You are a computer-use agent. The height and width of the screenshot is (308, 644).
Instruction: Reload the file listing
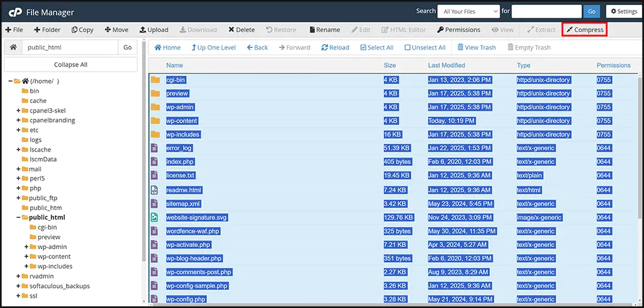(x=335, y=47)
